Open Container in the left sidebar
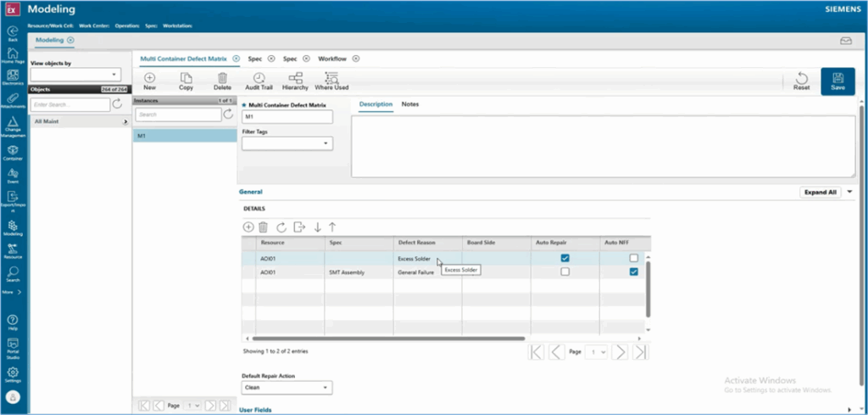 (13, 152)
